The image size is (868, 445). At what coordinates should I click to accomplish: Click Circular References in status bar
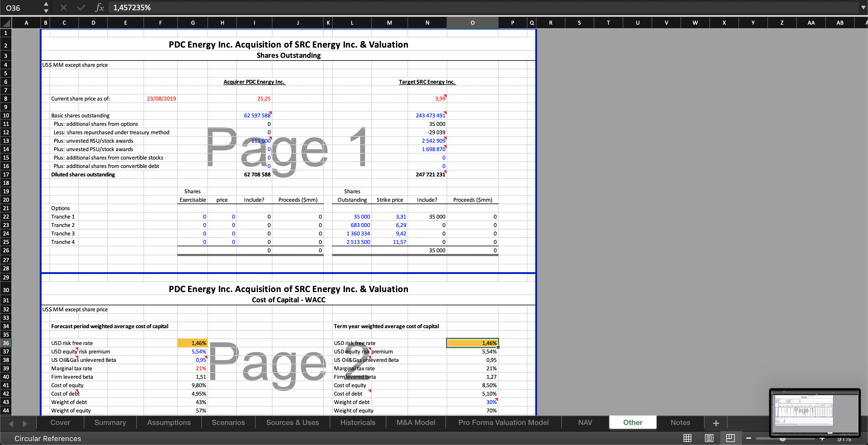click(48, 438)
